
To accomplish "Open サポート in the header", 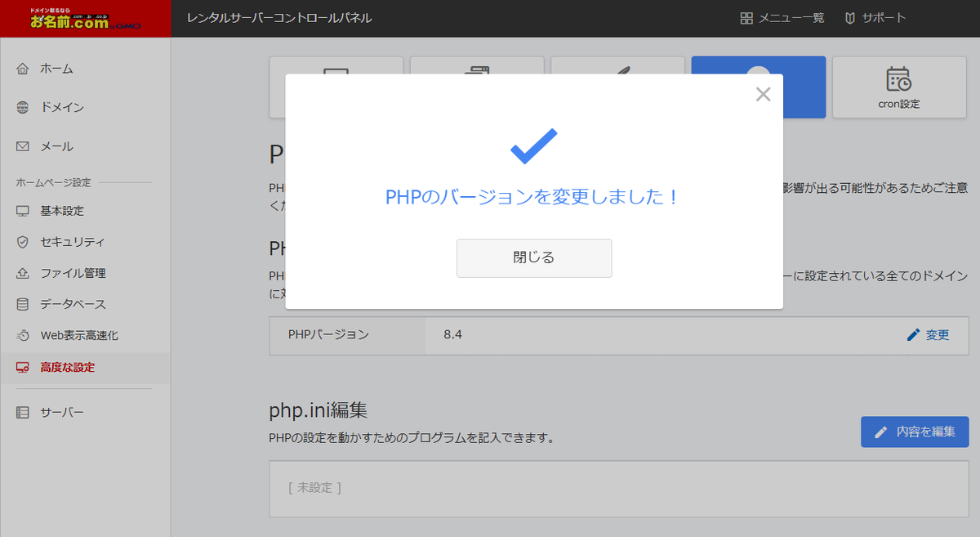I will tap(875, 18).
